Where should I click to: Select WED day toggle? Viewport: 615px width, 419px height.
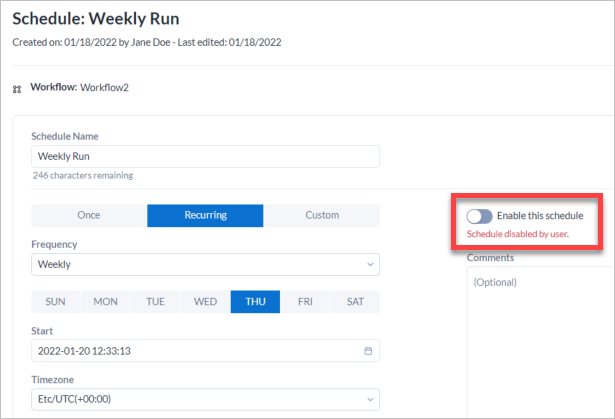206,302
